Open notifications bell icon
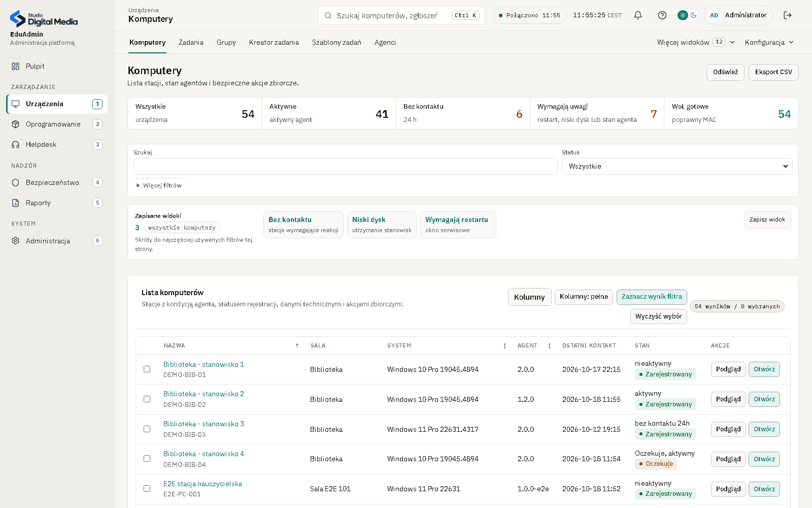 [x=638, y=15]
